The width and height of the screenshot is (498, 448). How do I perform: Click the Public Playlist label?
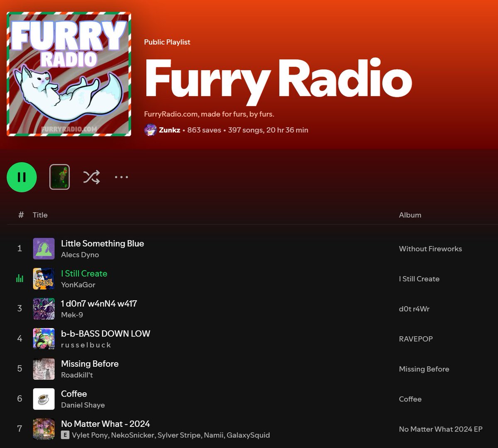pyautogui.click(x=167, y=42)
